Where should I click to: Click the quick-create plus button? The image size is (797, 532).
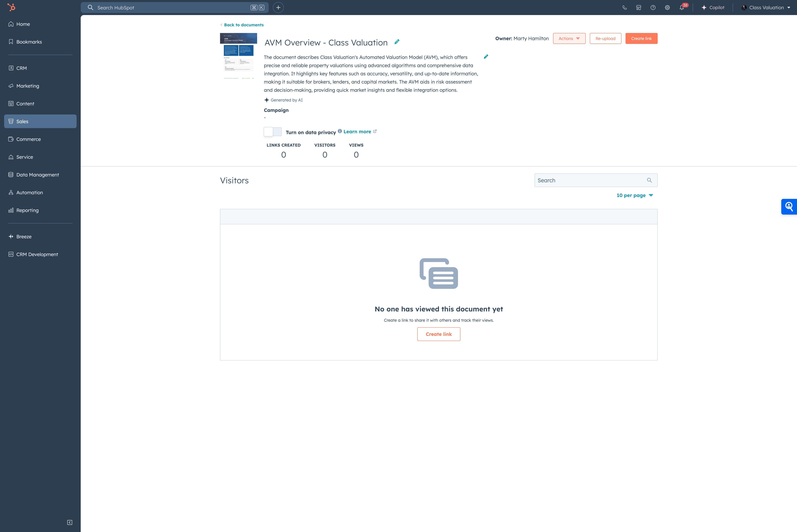278,8
